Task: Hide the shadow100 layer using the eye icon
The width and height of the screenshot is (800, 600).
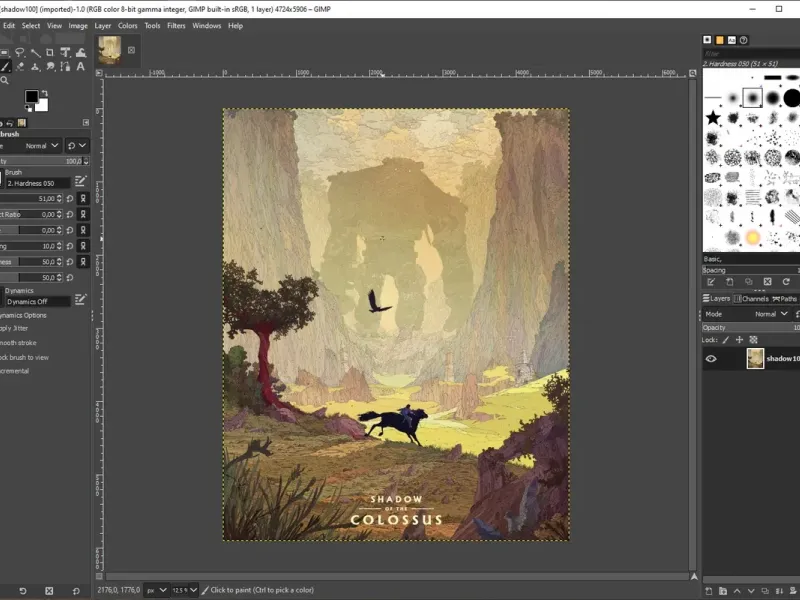Action: 711,358
